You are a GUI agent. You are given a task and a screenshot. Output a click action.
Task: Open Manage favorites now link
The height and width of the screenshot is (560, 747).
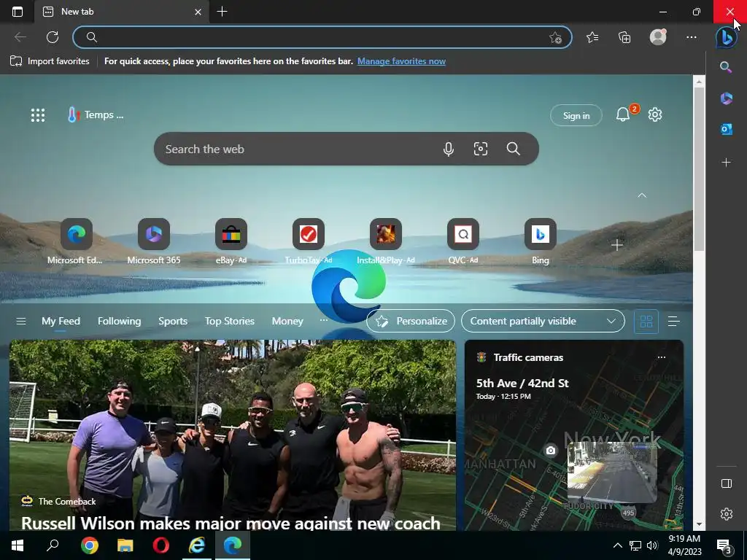point(401,61)
